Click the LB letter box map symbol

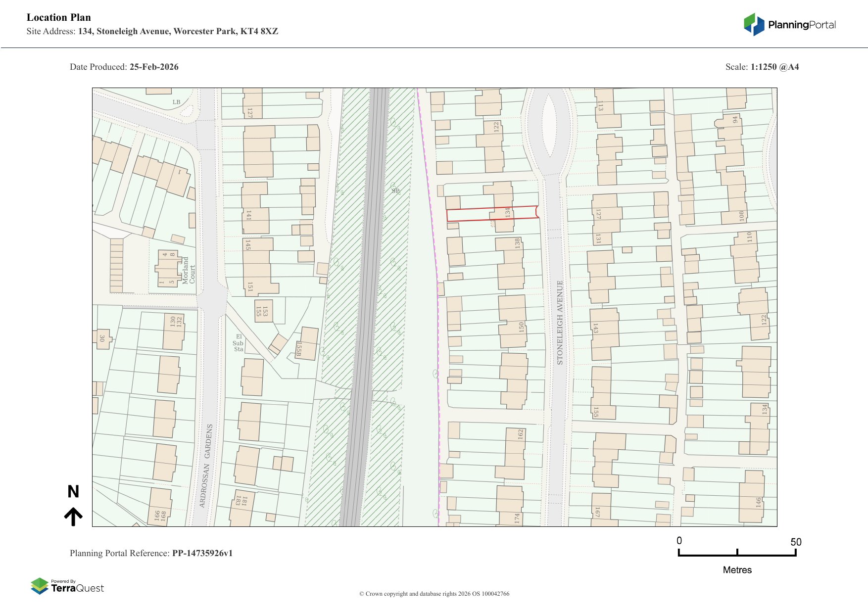[176, 102]
